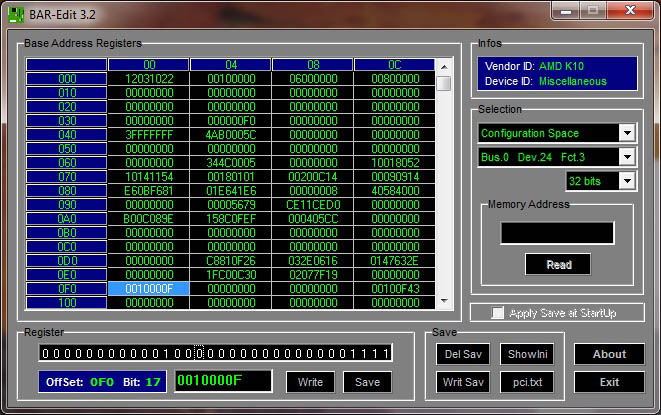This screenshot has width=661, height=415.
Task: Toggle the focused bit 17 in binary register
Action: tap(200, 353)
